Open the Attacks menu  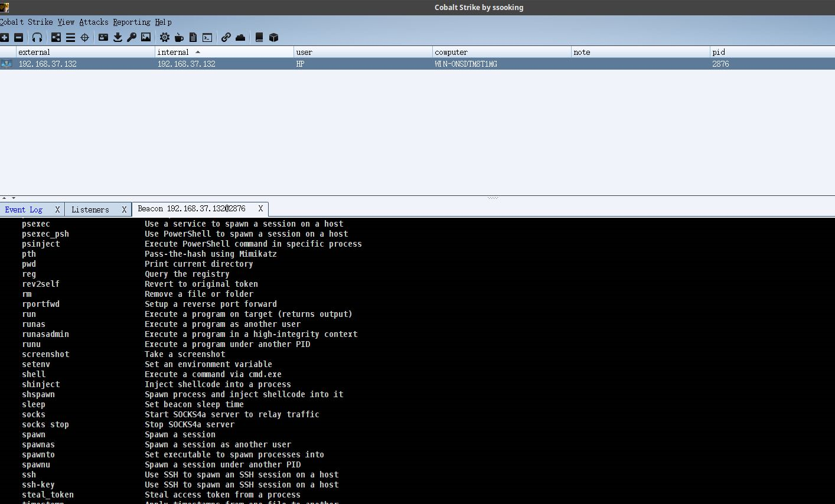coord(94,22)
